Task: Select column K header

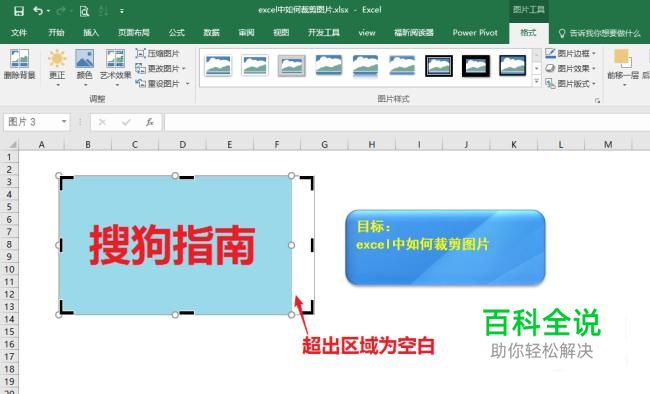Action: click(x=514, y=144)
